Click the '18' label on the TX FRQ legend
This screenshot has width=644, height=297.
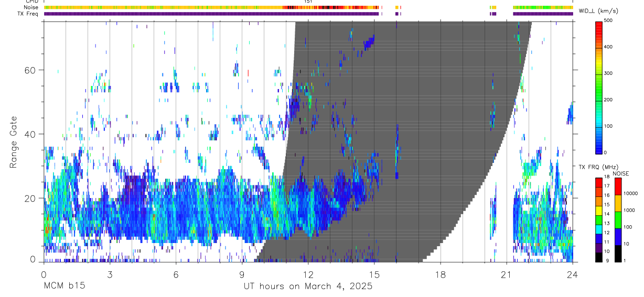point(607,177)
